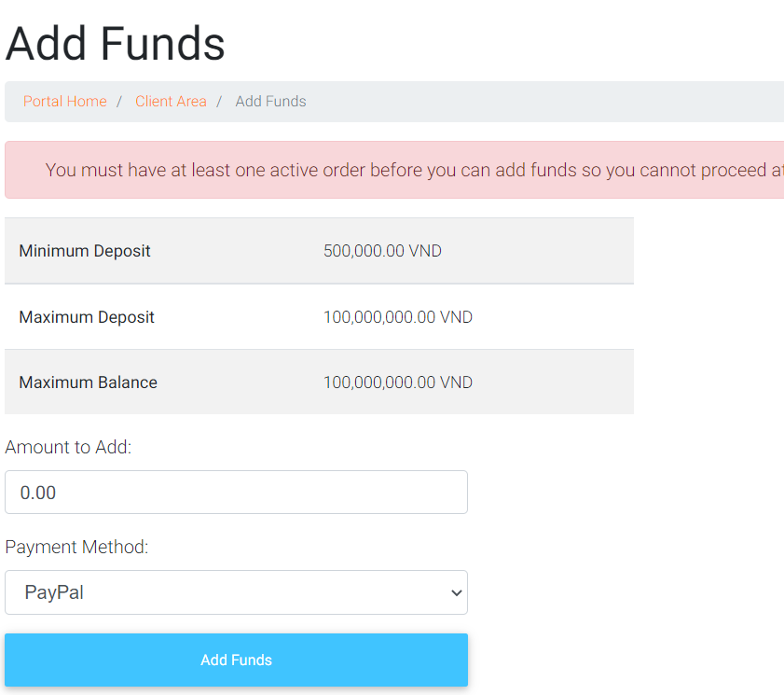
Task: Go to the Client Area breadcrumb link
Action: pyautogui.click(x=171, y=102)
